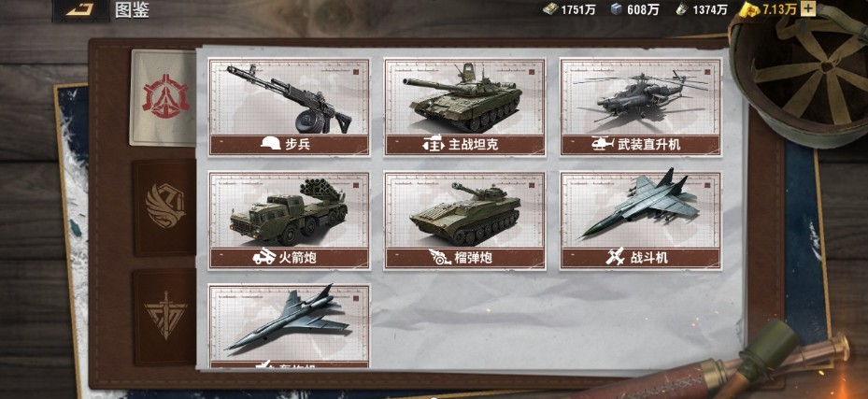The height and width of the screenshot is (399, 868).
Task: Open the sword-and-wings faction tab
Action: (x=165, y=317)
